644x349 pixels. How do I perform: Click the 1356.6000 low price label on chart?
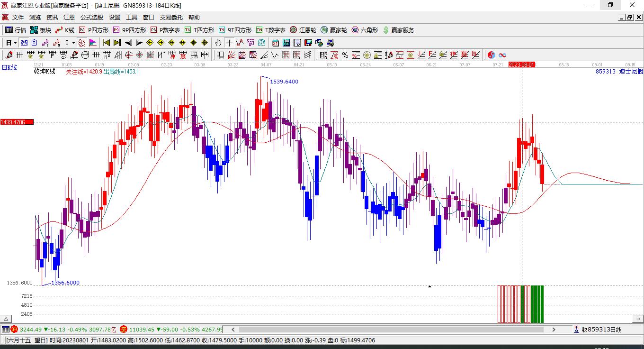[x=65, y=283]
